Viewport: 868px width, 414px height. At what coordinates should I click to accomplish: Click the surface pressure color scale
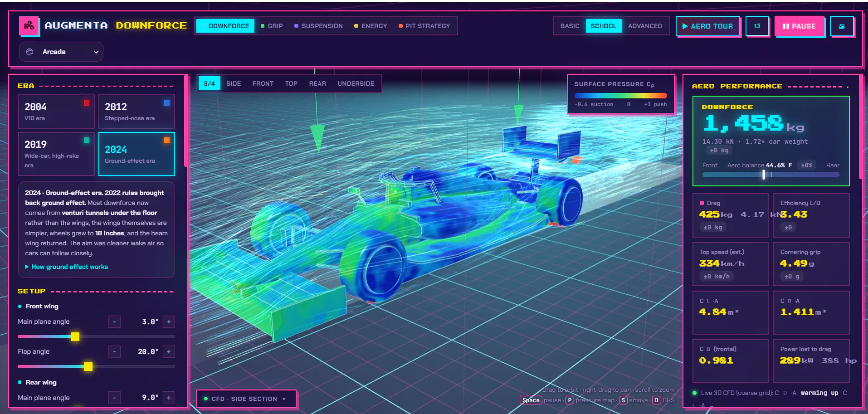[620, 96]
